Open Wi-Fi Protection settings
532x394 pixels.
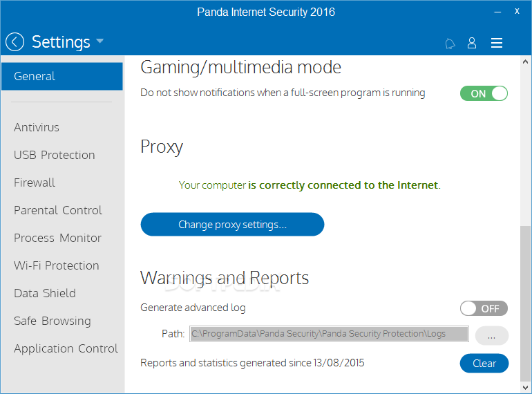[57, 265]
